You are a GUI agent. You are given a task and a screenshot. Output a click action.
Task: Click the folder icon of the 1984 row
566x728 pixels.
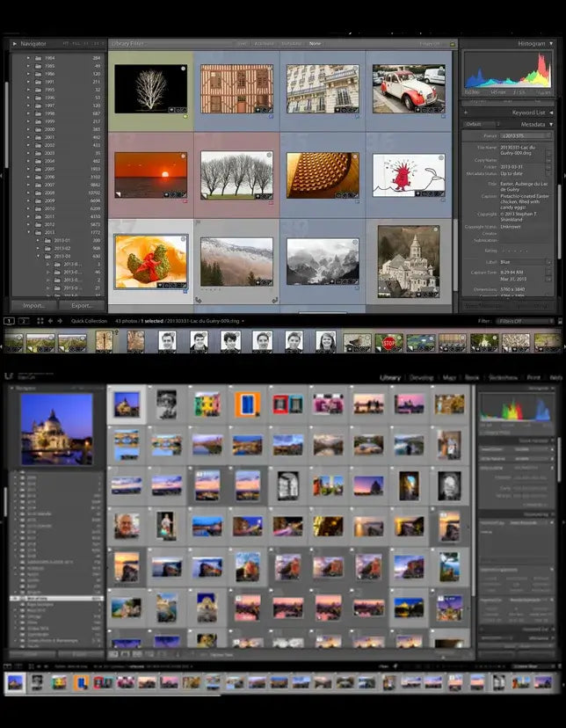click(38, 58)
